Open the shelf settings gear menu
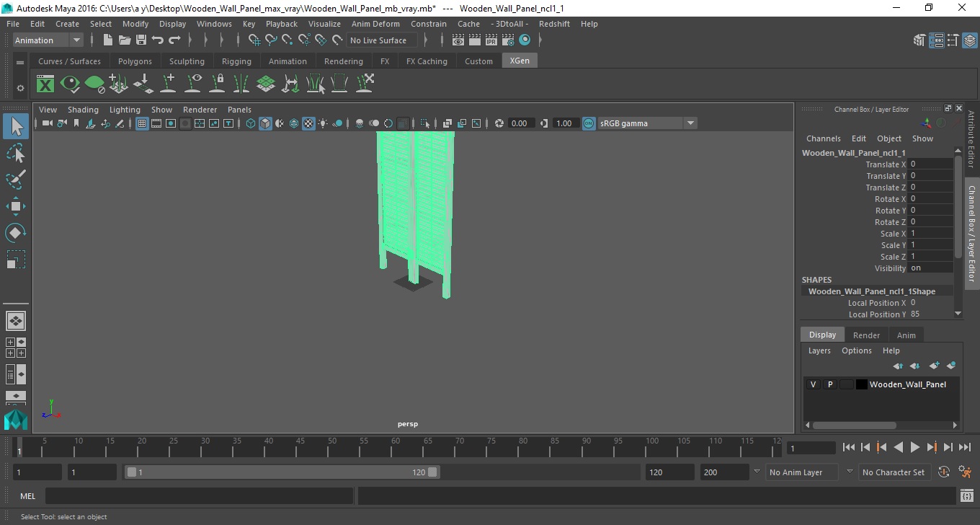 [20, 88]
